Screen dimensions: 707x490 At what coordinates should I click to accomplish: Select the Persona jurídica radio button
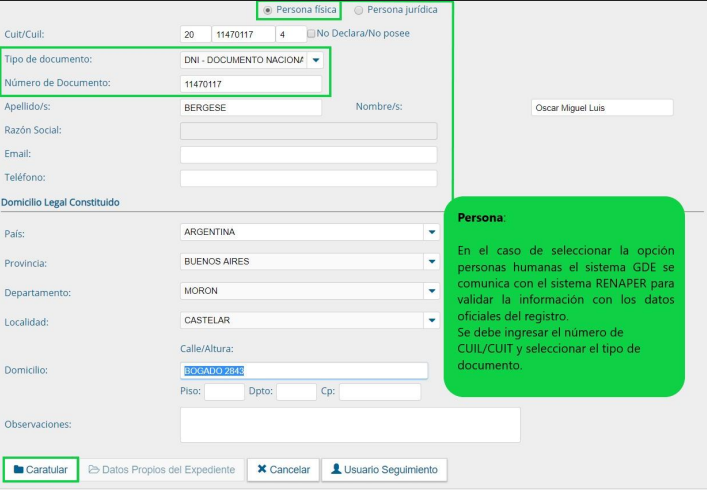[359, 10]
